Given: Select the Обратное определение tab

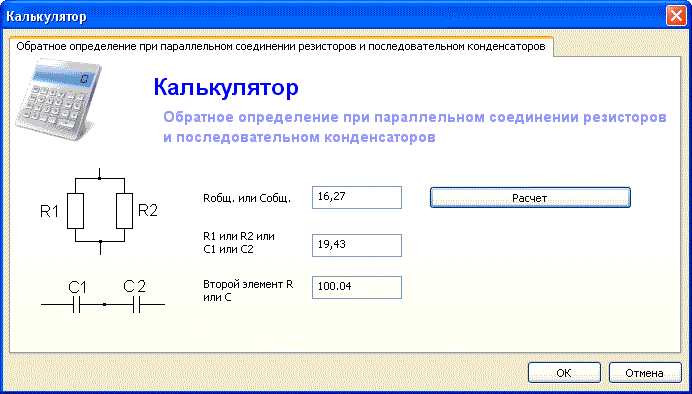Looking at the screenshot, I should click(281, 46).
